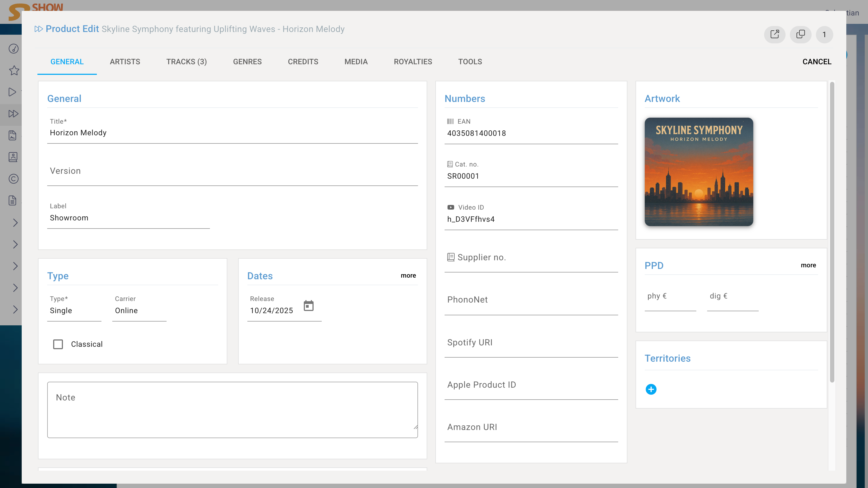Image resolution: width=868 pixels, height=488 pixels.
Task: Click the open in new window icon
Action: [774, 34]
